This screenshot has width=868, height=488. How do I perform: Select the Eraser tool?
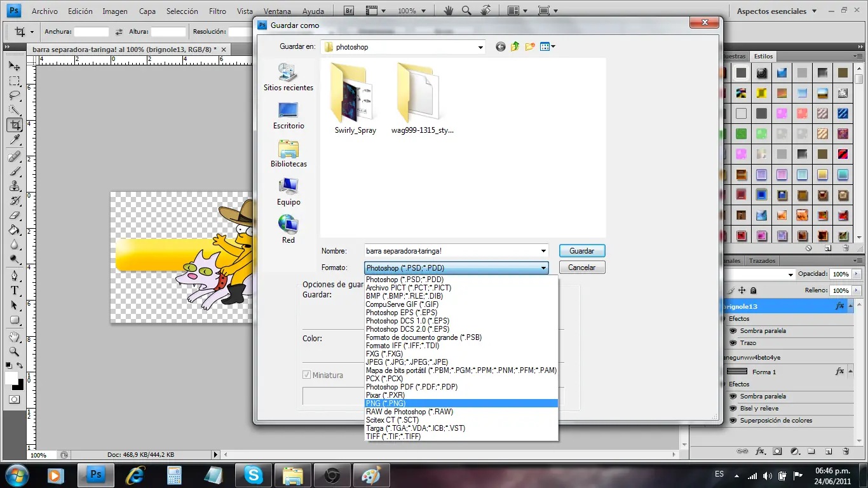14,215
